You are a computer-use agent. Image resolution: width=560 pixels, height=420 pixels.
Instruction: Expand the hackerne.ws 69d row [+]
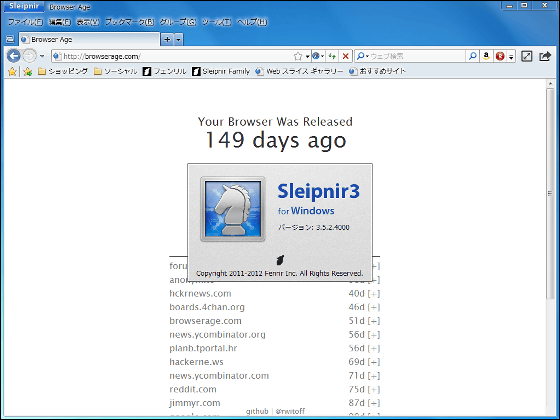point(374,362)
